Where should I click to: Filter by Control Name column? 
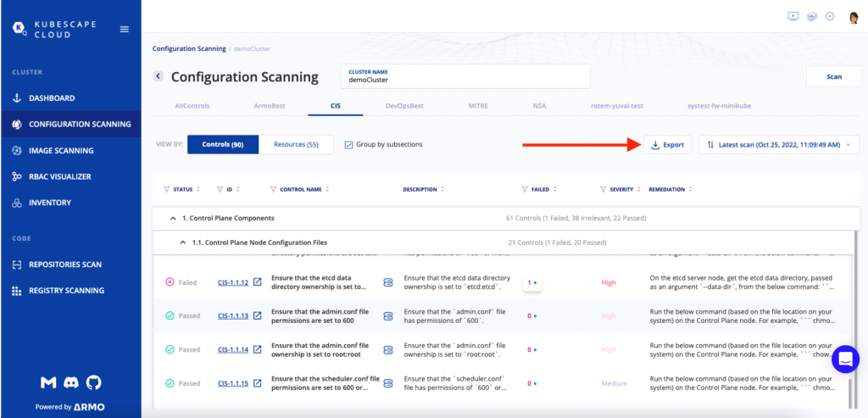274,189
